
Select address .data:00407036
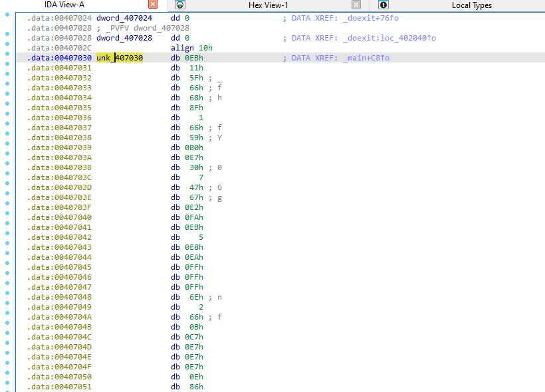point(59,118)
